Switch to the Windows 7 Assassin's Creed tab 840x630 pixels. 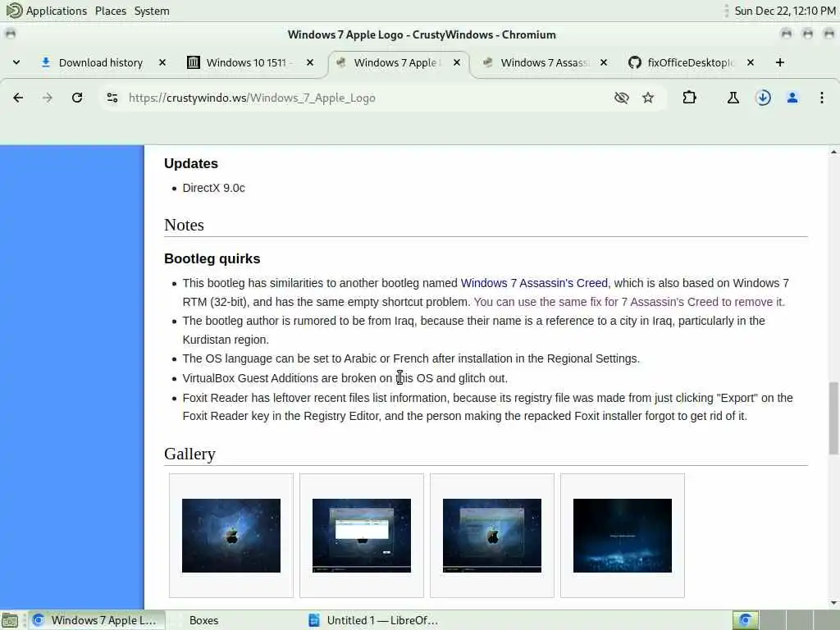tap(545, 62)
